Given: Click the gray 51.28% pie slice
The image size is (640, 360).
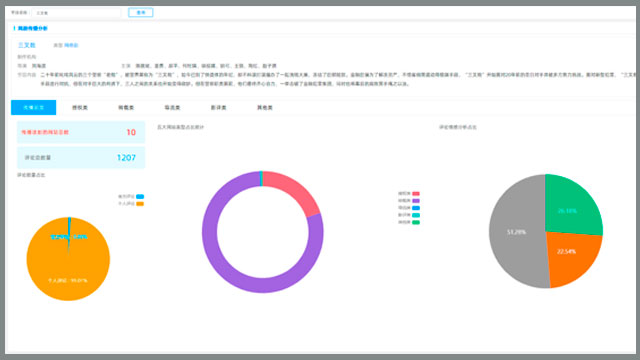Looking at the screenshot, I should [x=516, y=232].
